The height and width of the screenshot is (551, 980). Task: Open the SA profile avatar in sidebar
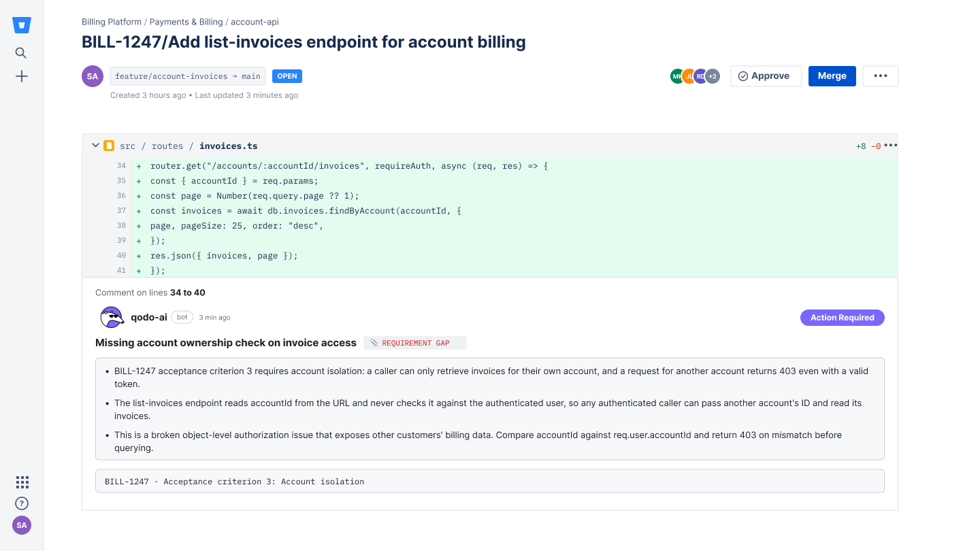click(22, 525)
